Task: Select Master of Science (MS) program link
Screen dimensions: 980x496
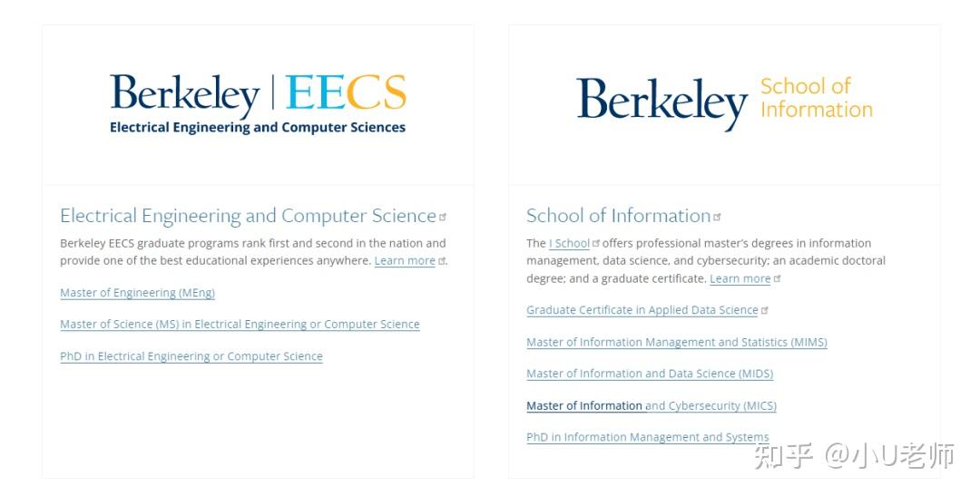Action: coord(240,325)
